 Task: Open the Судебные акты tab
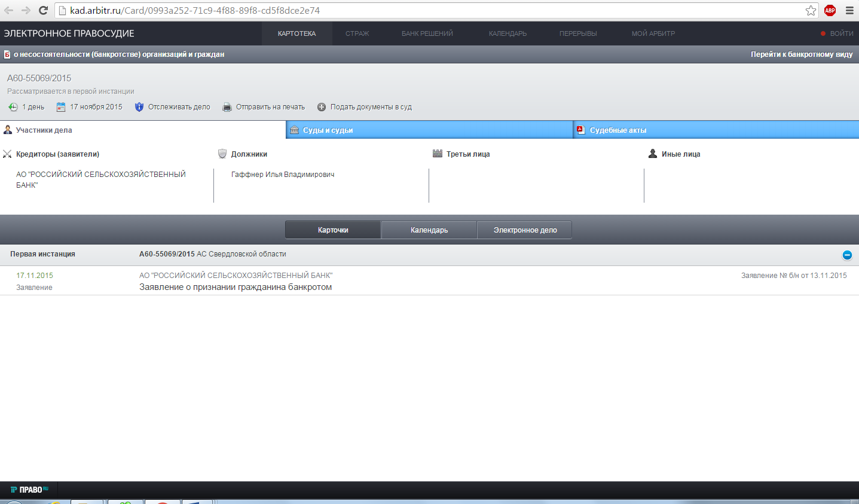[617, 130]
